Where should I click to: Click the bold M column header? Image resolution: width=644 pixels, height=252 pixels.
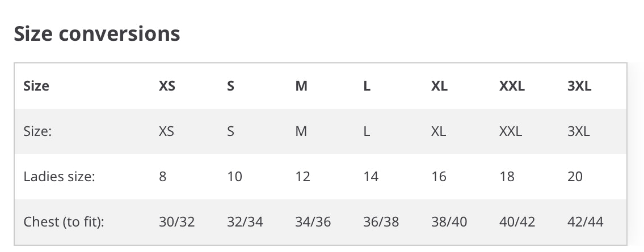[x=301, y=86]
